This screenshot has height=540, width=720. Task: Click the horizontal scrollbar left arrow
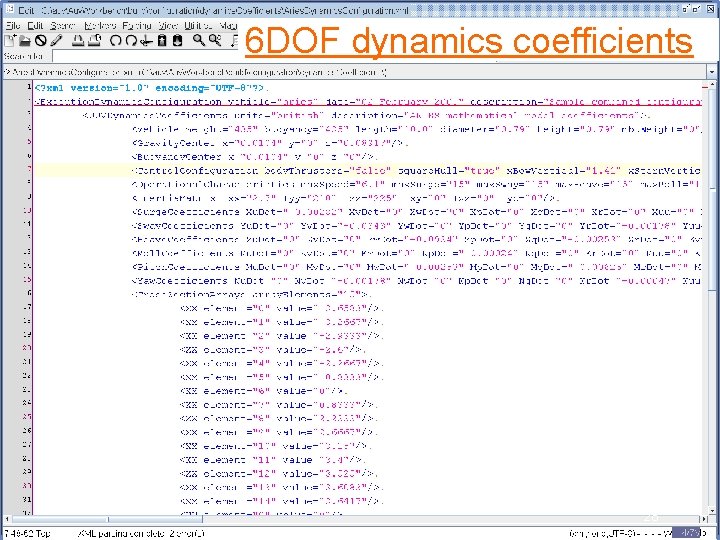7,519
